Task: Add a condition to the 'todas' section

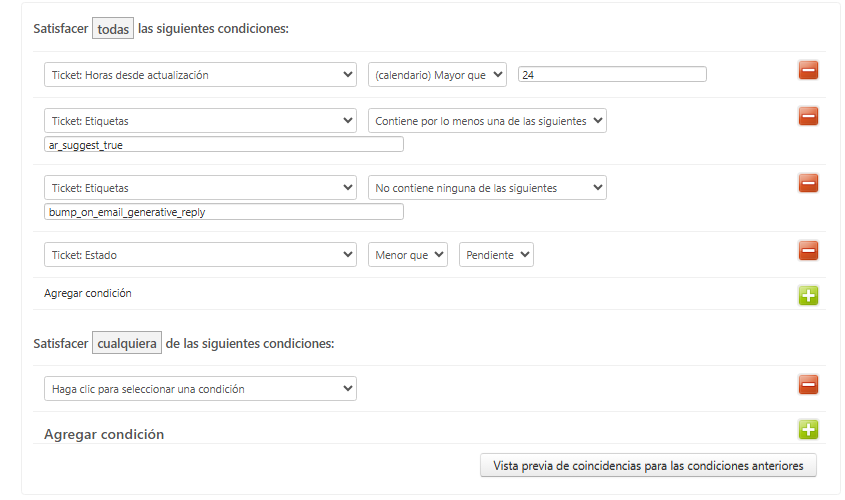Action: coord(808,295)
